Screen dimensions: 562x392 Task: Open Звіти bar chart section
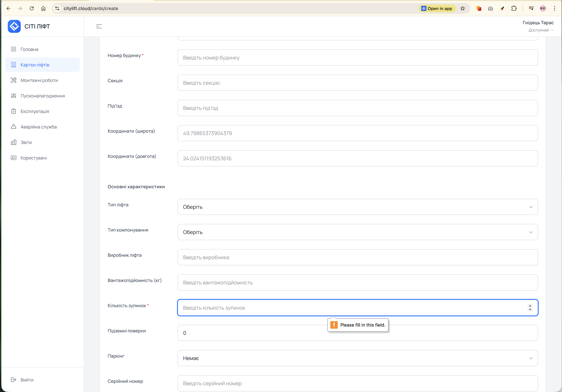pos(26,142)
